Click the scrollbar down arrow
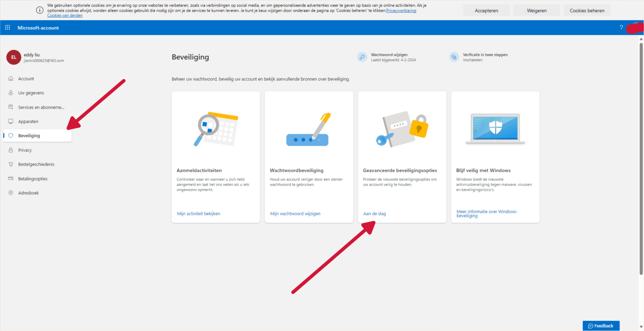Image resolution: width=644 pixels, height=331 pixels. coord(641,327)
